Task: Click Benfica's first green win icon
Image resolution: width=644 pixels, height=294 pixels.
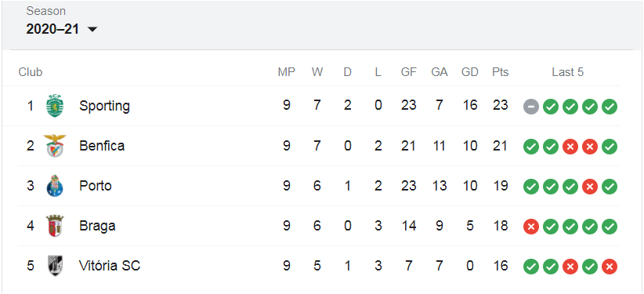Action: pos(531,147)
